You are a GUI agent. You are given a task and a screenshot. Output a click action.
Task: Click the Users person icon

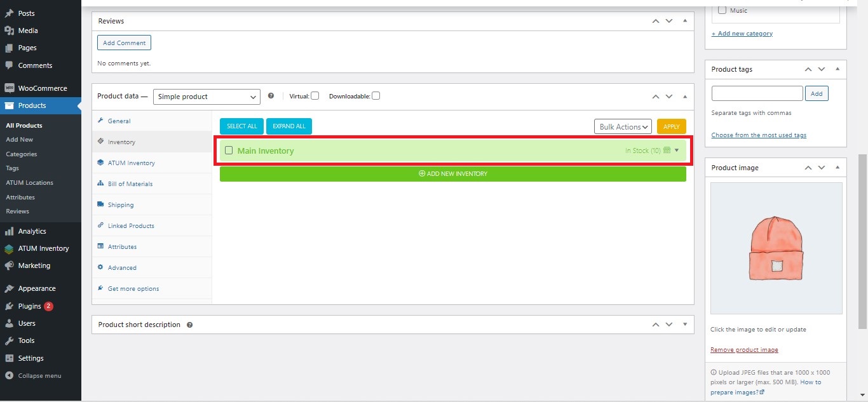[x=9, y=323]
